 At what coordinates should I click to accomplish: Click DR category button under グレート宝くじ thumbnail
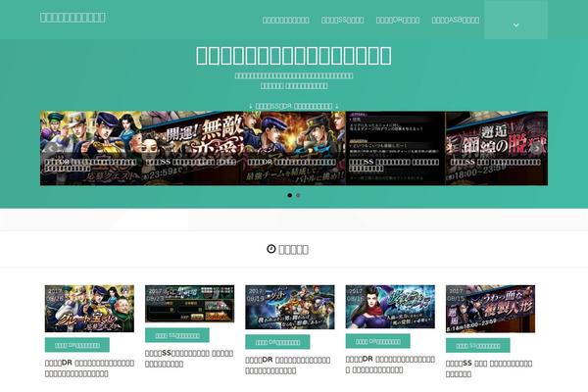(x=77, y=345)
